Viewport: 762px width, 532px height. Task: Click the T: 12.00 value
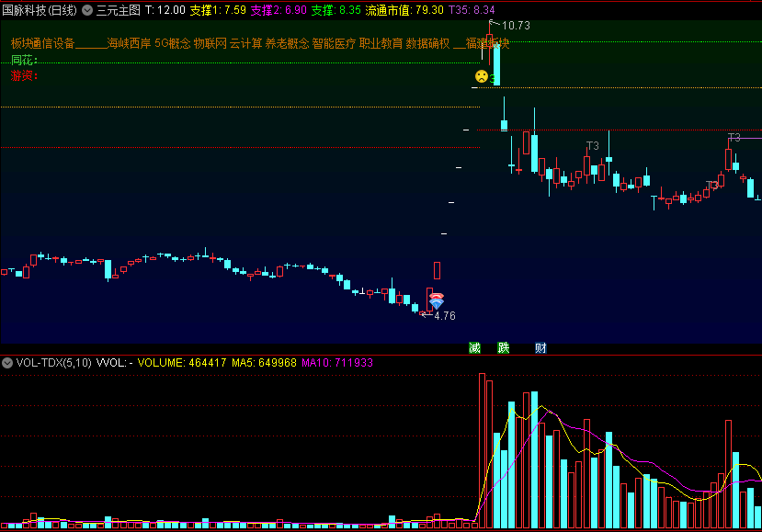click(165, 10)
